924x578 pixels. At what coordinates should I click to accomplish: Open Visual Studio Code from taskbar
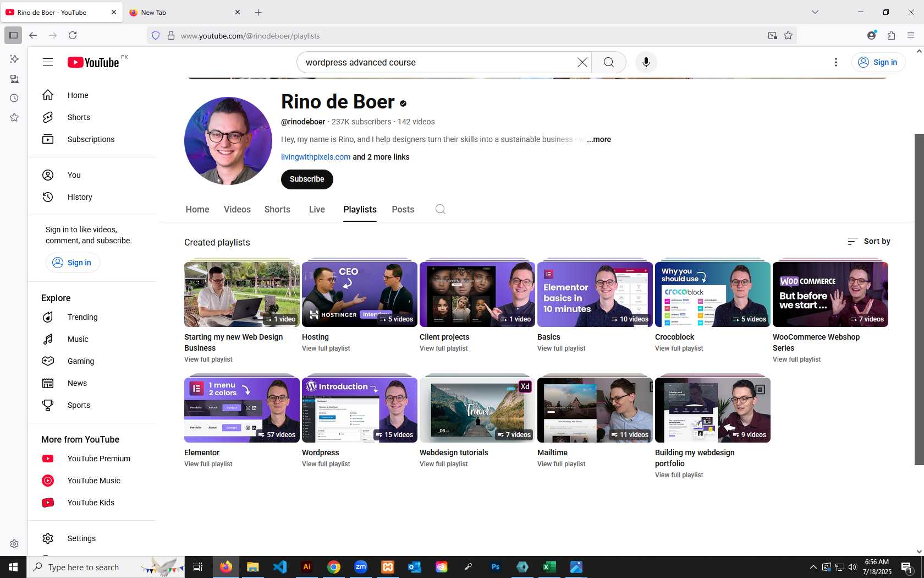280,567
